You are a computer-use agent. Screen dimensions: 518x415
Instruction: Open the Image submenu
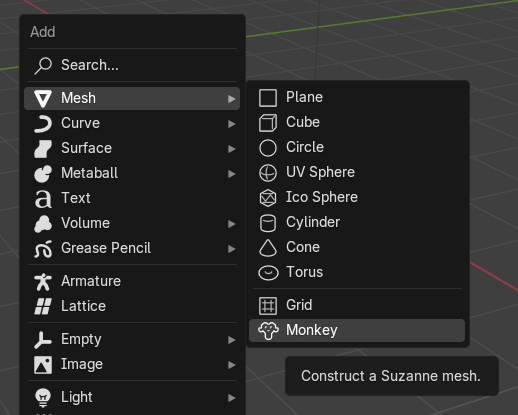click(x=132, y=364)
